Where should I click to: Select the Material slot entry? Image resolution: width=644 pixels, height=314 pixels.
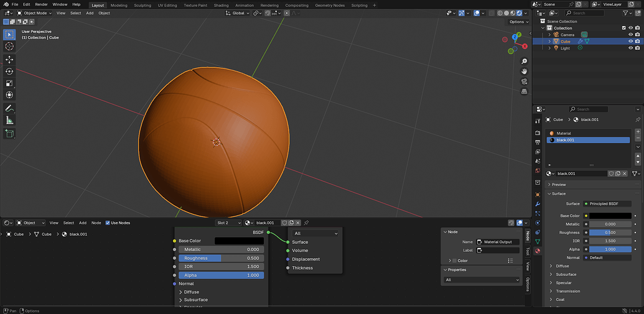tap(588, 134)
